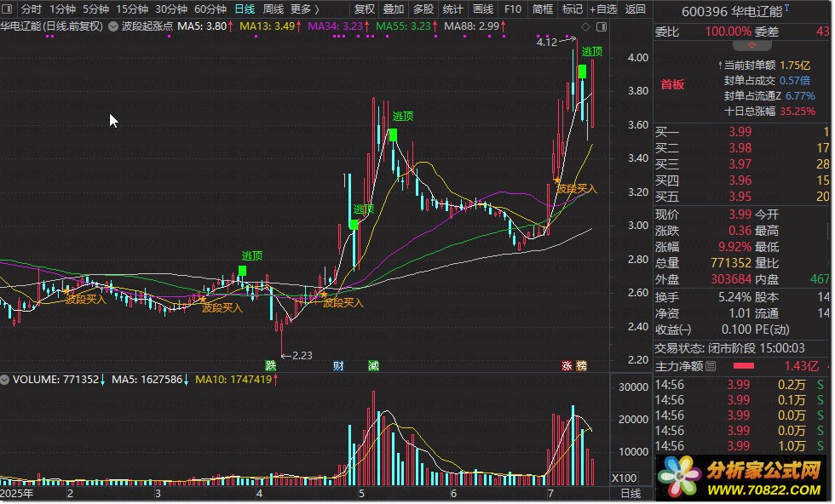
Task: Click the 标记 mark button
Action: click(x=573, y=9)
